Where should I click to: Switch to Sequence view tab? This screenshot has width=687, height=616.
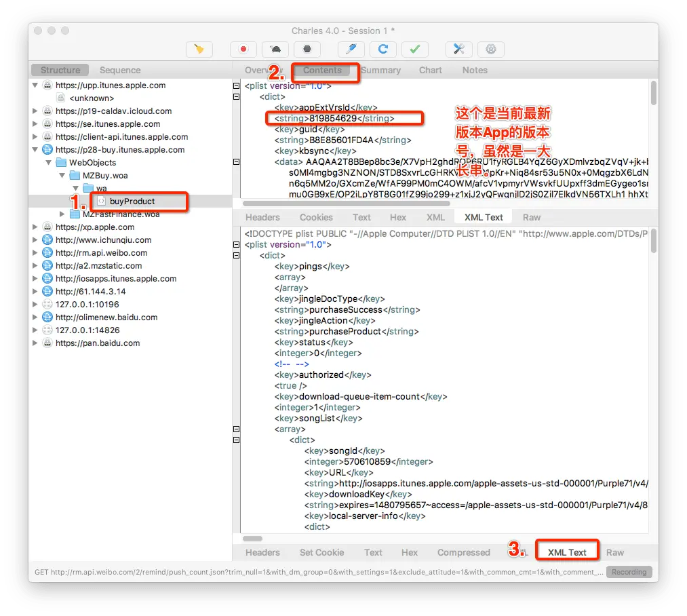click(x=120, y=70)
